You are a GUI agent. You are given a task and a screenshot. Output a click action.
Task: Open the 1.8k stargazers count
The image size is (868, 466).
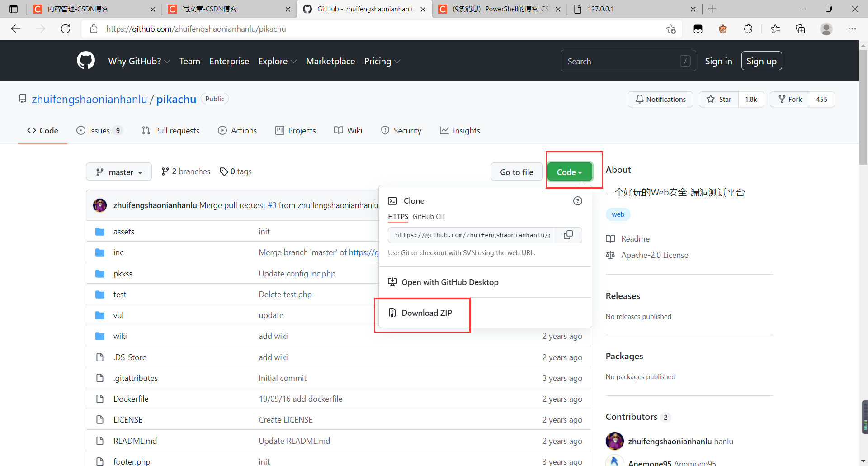click(751, 99)
